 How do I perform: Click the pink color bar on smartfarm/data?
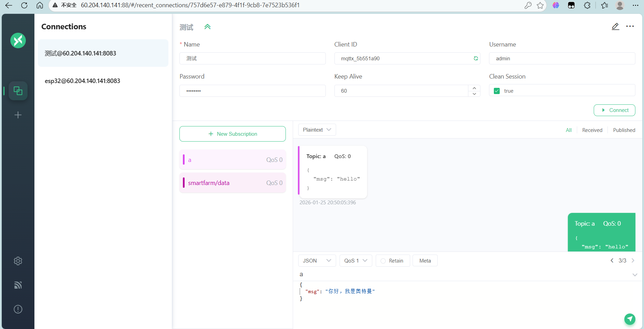[184, 183]
